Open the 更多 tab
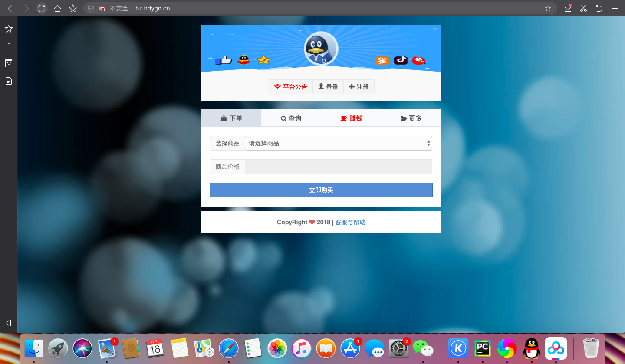625x364 pixels. tap(411, 118)
